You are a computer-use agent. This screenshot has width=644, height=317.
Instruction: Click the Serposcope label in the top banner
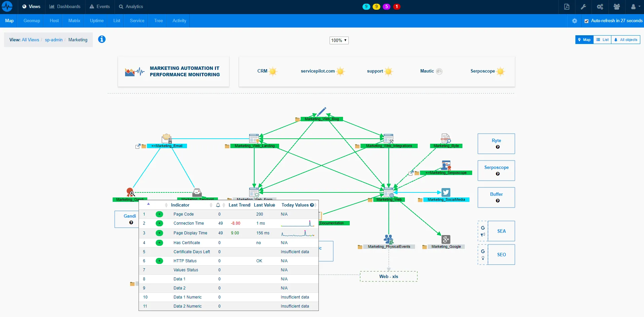(483, 71)
